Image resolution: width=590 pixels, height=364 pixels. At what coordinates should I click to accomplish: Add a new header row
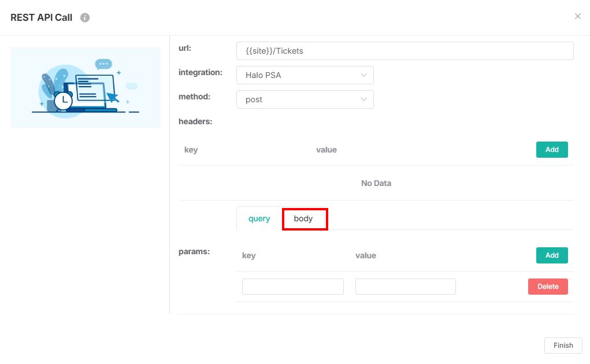click(551, 150)
